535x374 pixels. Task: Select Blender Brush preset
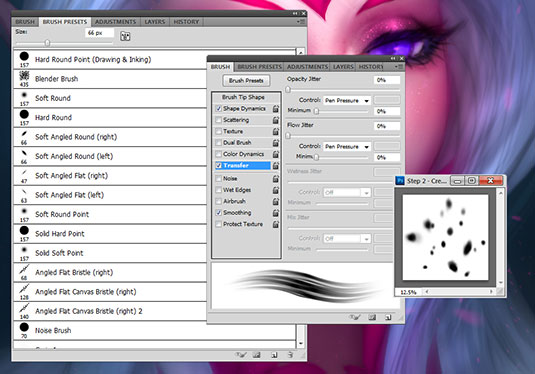(x=110, y=79)
